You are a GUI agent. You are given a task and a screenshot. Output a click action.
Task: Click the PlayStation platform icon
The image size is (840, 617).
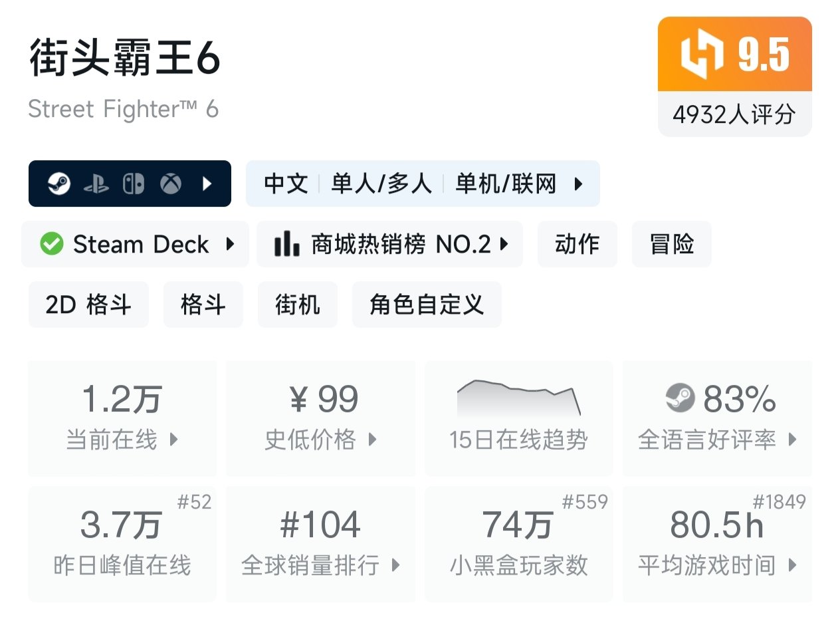[96, 184]
